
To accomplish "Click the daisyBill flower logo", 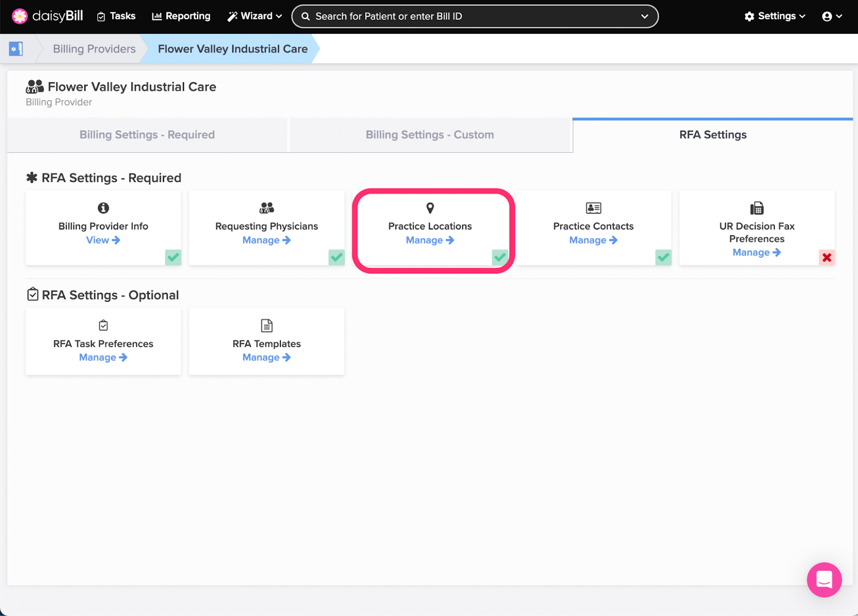I will [20, 16].
